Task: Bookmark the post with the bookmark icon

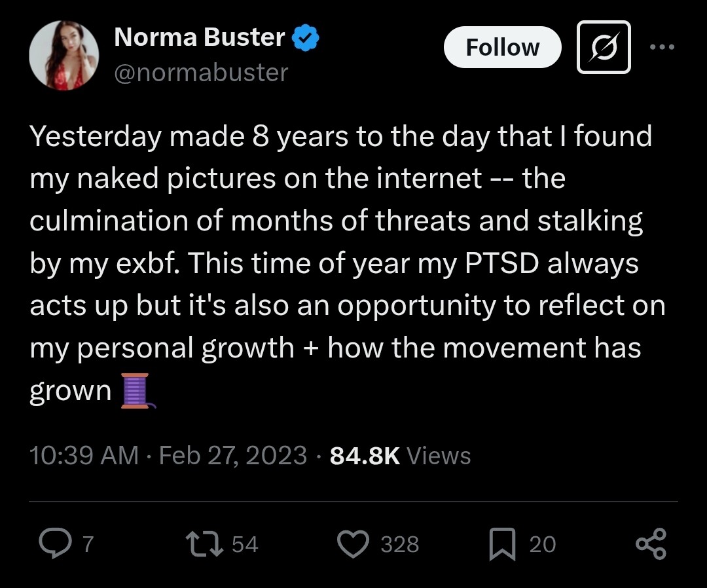Action: tap(502, 544)
